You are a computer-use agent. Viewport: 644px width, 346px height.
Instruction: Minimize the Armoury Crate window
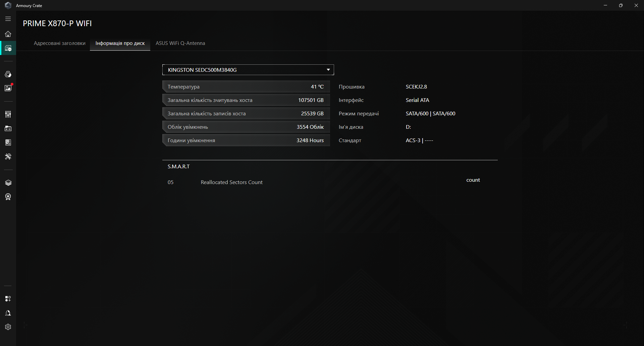[605, 5]
